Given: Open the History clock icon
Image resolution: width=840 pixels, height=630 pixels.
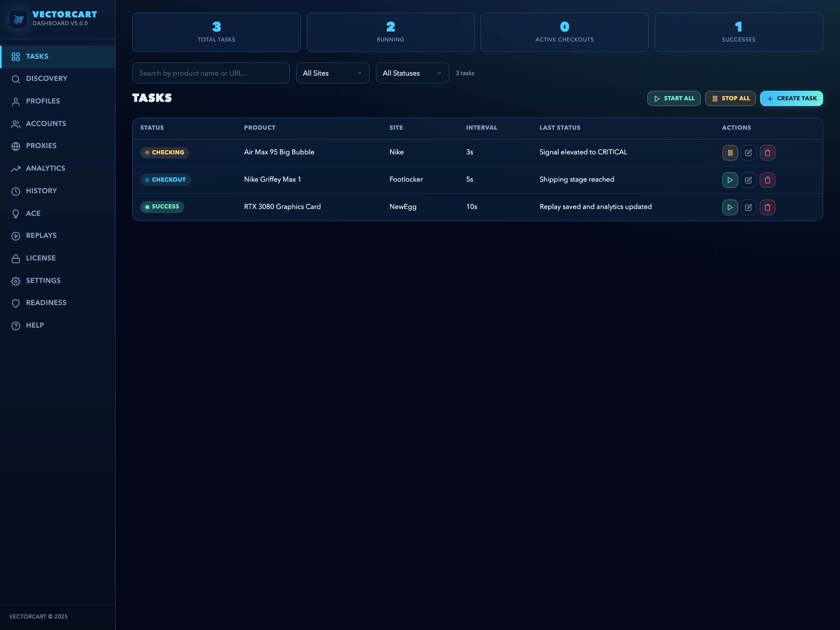Looking at the screenshot, I should 15,191.
